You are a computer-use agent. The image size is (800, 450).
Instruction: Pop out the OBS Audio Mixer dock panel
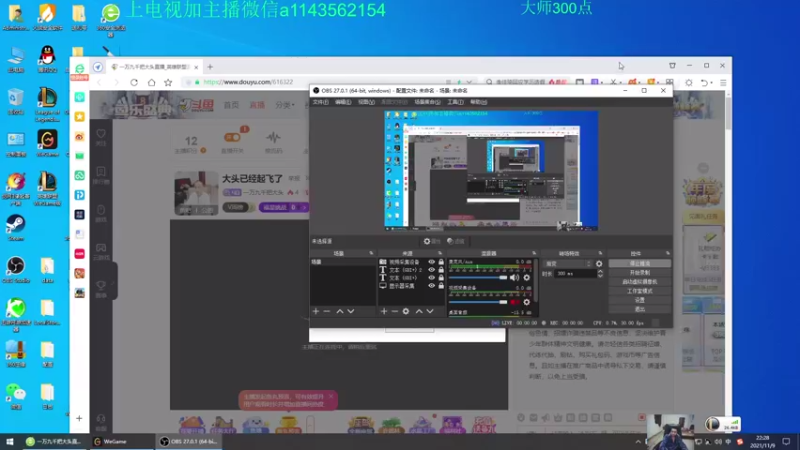tap(534, 254)
